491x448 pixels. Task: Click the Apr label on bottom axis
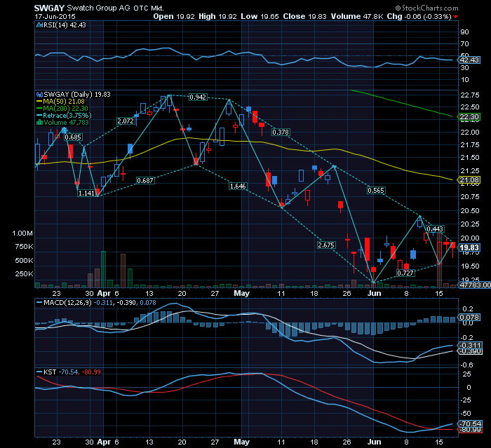tap(104, 442)
